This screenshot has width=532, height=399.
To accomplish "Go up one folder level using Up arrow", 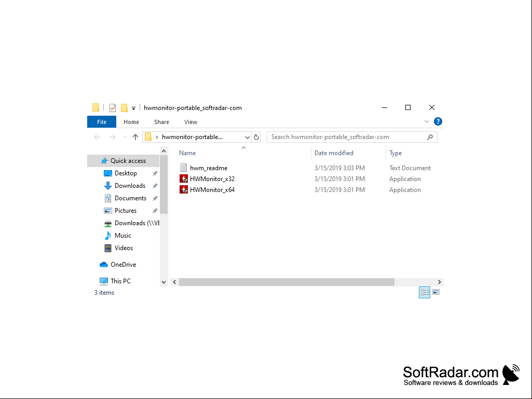I will [135, 137].
